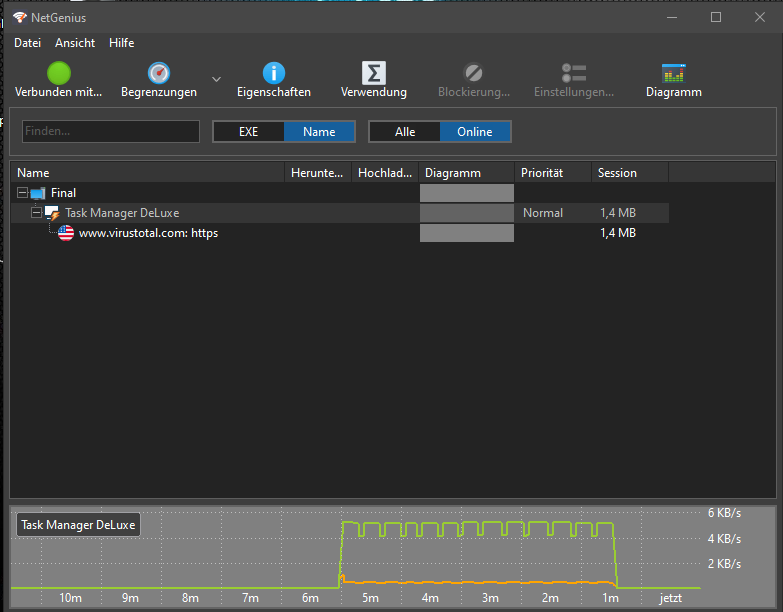Image resolution: width=783 pixels, height=612 pixels.
Task: Click the 2 KB/s axis label
Action: pos(725,564)
